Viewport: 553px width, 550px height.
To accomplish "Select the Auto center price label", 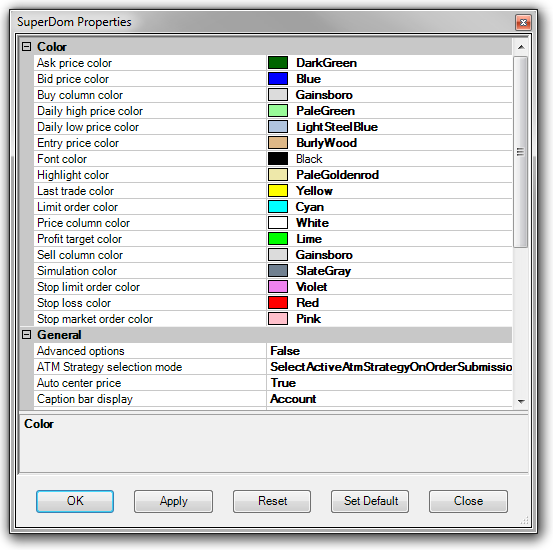I will (79, 383).
